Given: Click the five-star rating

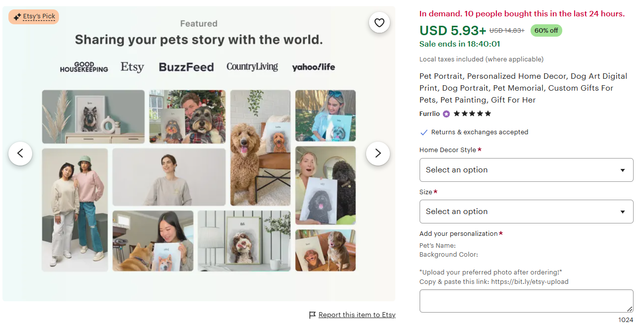Looking at the screenshot, I should 472,113.
